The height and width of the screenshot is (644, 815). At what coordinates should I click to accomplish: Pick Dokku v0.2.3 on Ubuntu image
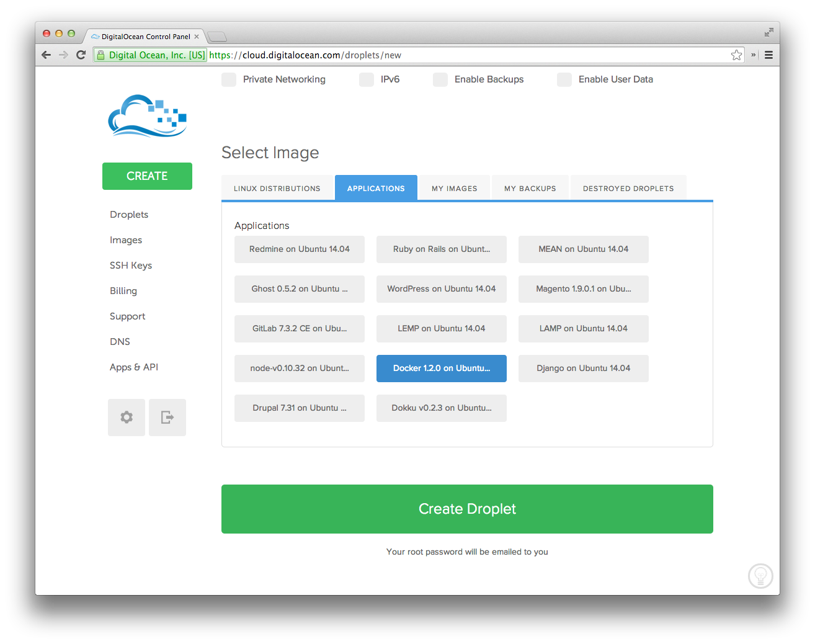pyautogui.click(x=442, y=408)
